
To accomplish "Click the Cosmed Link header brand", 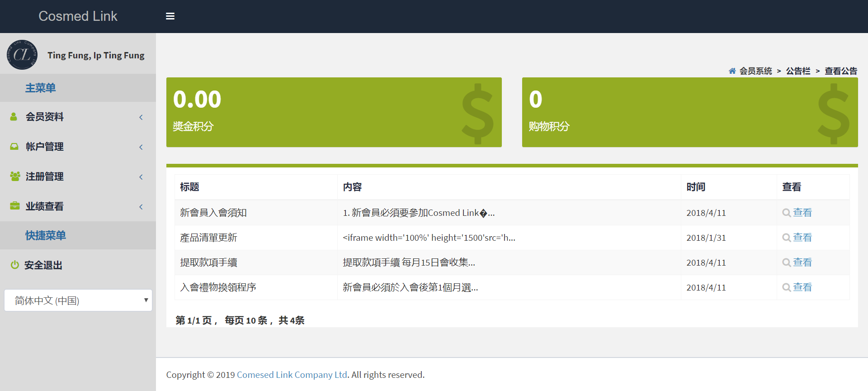I will (78, 16).
